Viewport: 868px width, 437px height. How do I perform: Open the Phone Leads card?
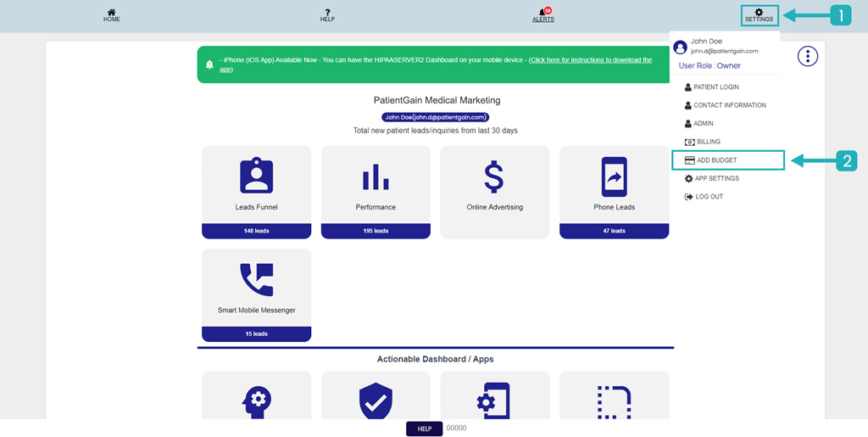(614, 192)
